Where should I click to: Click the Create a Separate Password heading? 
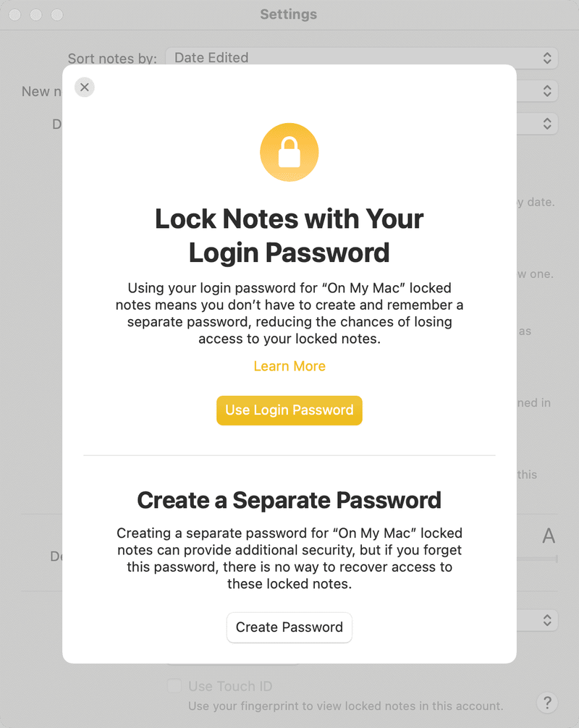tap(289, 501)
